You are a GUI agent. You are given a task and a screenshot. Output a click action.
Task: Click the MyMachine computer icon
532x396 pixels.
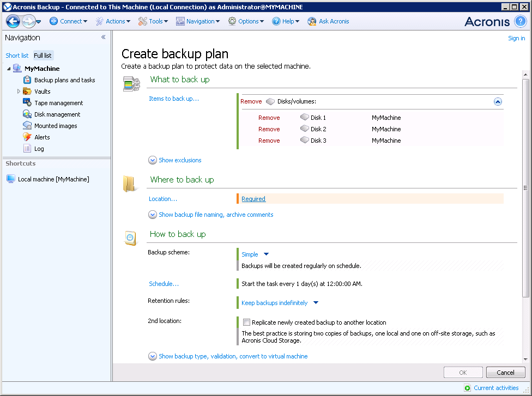point(17,68)
